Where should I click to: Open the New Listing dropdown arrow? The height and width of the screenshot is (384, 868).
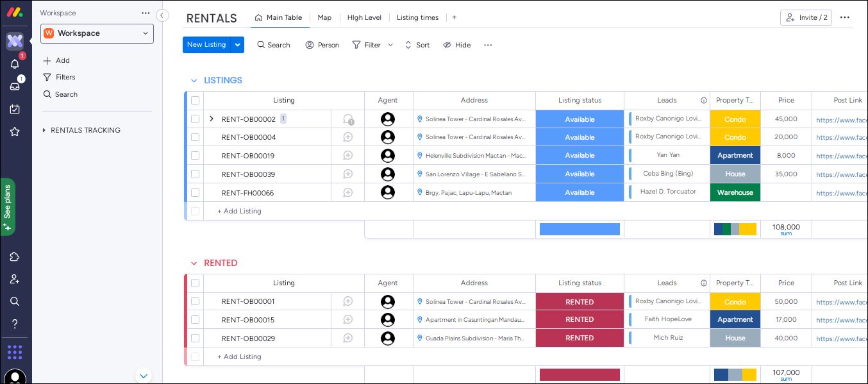(x=238, y=45)
